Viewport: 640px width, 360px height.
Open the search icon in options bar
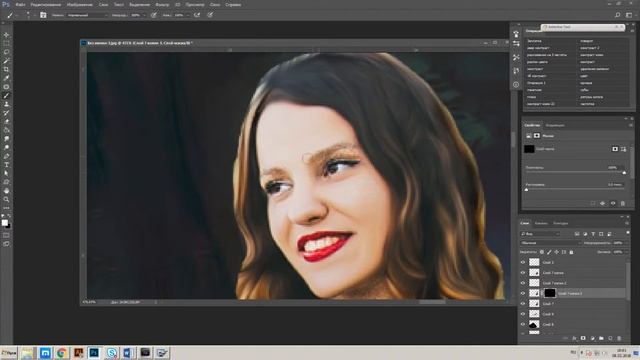[x=618, y=15]
